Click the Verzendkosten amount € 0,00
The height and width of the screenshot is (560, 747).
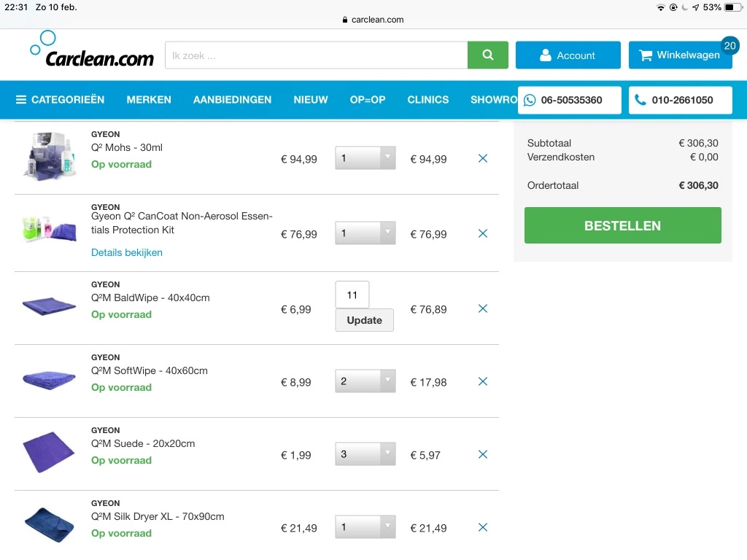tap(704, 157)
